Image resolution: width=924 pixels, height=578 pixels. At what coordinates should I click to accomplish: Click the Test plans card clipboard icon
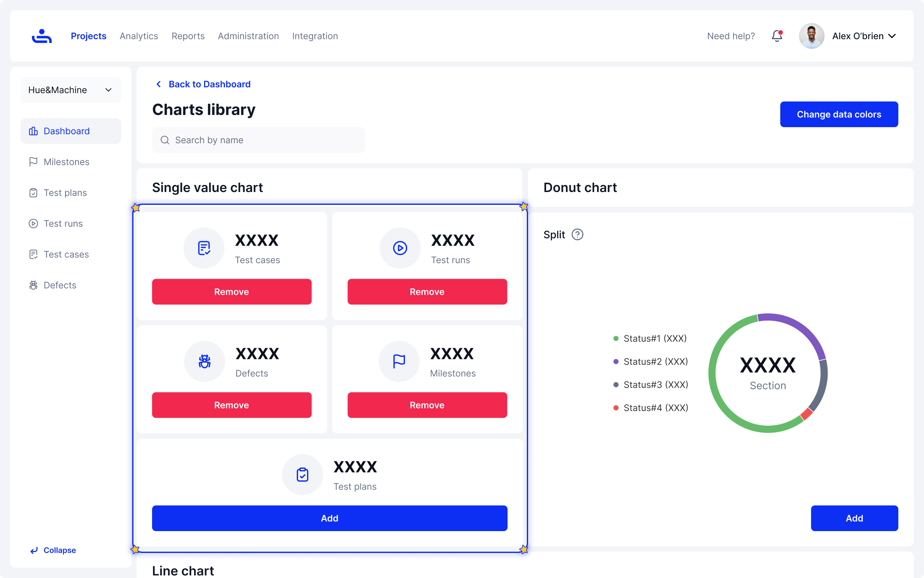303,474
